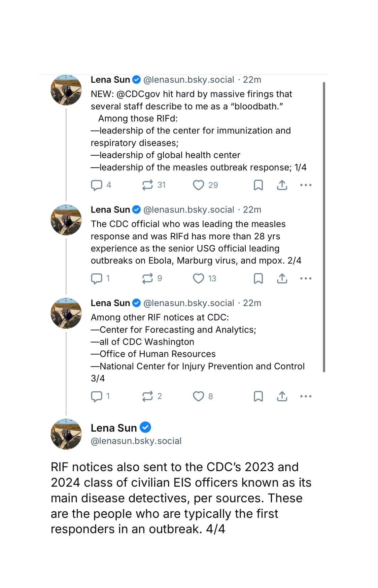Screen dimensions: 378x588
Task: Share the 1/4 CDC firings post
Action: (282, 185)
